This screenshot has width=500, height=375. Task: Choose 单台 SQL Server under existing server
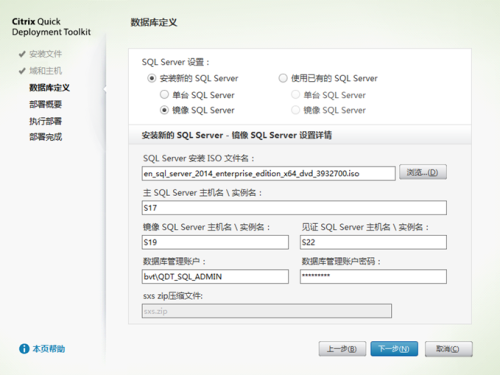296,95
